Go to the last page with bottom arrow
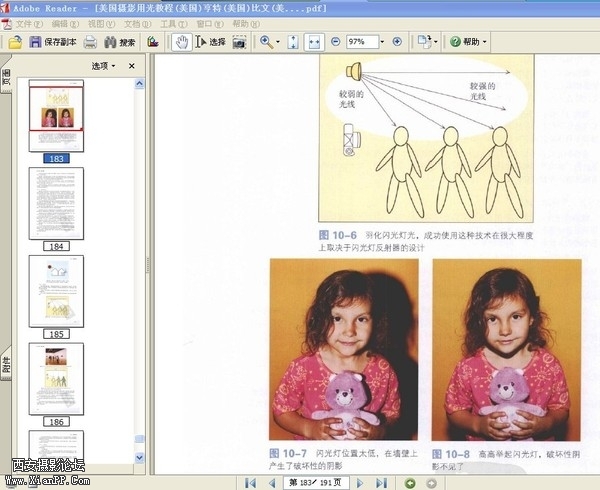 [x=381, y=483]
